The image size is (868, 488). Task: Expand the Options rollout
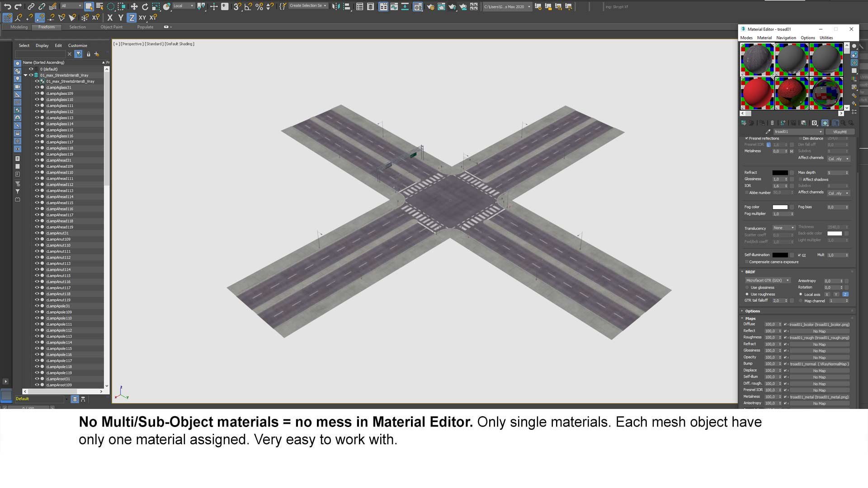tap(752, 311)
